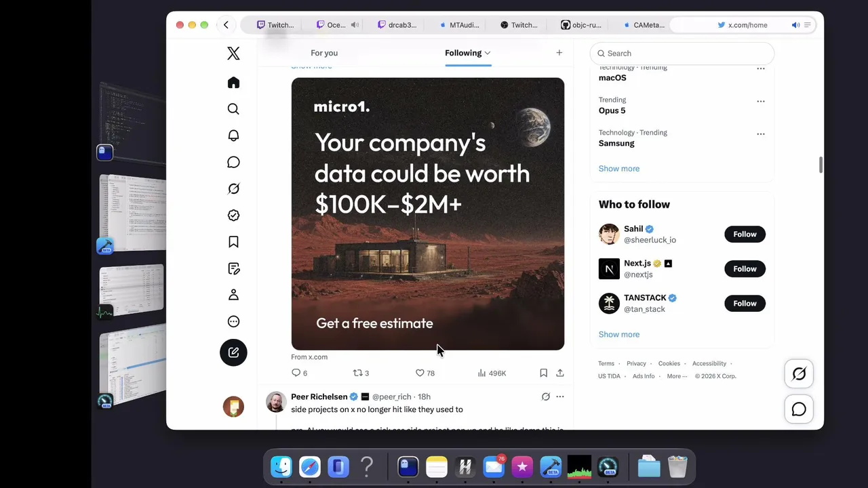The image size is (868, 488).
Task: Show more trending topics
Action: point(618,169)
